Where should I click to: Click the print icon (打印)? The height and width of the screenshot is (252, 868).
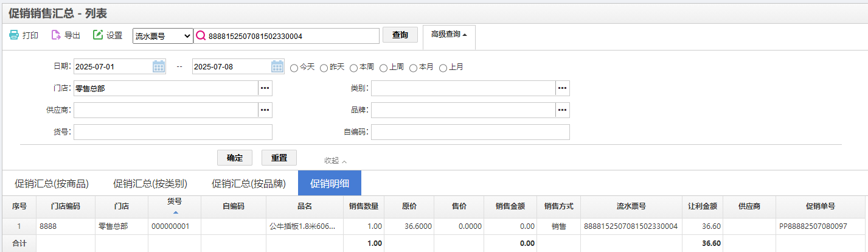(x=14, y=35)
